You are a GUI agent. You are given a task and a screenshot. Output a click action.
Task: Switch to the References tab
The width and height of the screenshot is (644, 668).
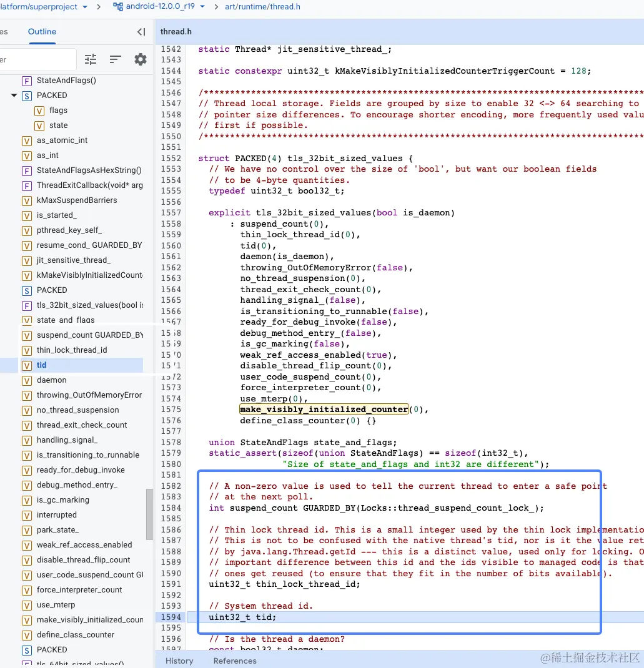tap(235, 661)
